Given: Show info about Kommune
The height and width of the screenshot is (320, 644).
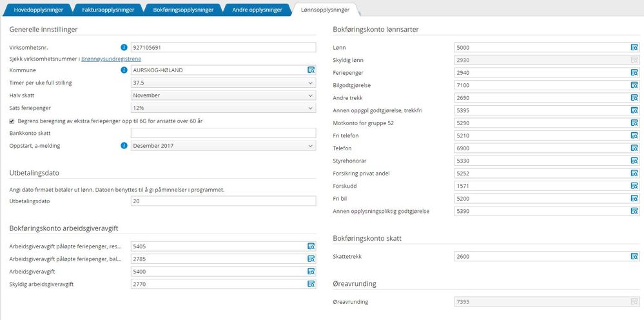Looking at the screenshot, I should point(124,70).
